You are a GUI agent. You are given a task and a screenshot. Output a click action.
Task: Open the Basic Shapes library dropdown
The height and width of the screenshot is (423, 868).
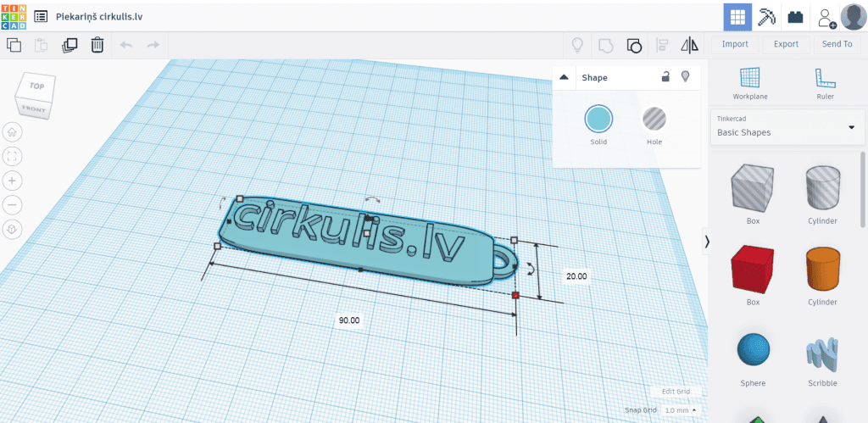787,127
